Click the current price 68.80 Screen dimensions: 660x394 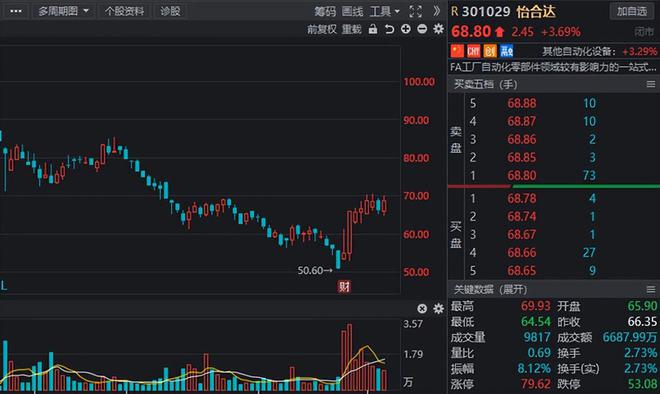tap(471, 32)
